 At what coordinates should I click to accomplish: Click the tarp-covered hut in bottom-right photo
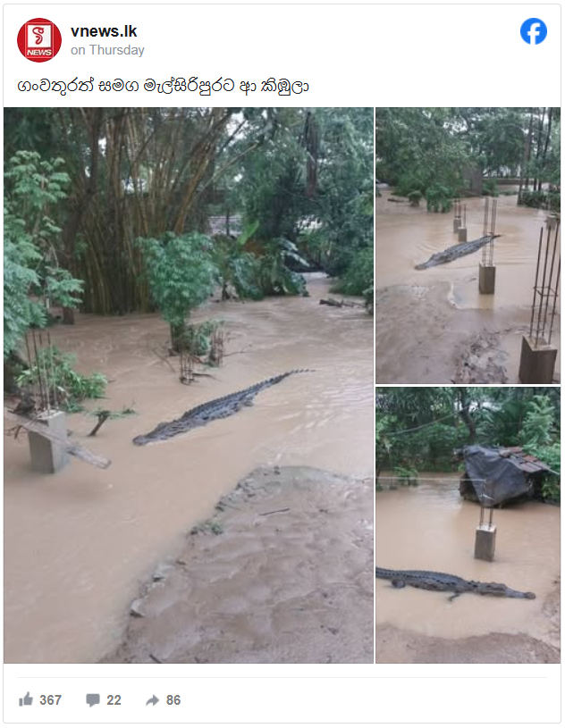504,475
